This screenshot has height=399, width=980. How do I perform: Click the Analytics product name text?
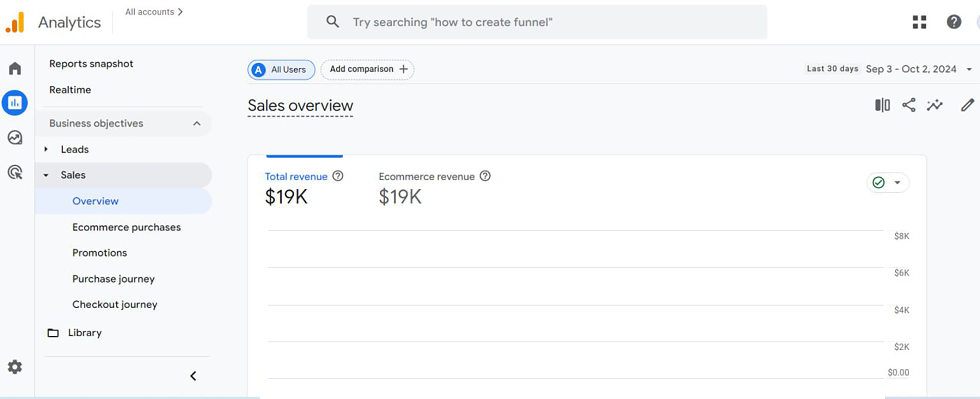pos(69,22)
